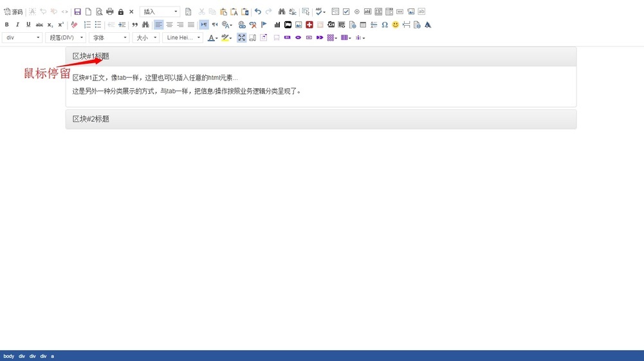The image size is (644, 361).
Task: Insert an anchor flag
Action: click(x=264, y=25)
